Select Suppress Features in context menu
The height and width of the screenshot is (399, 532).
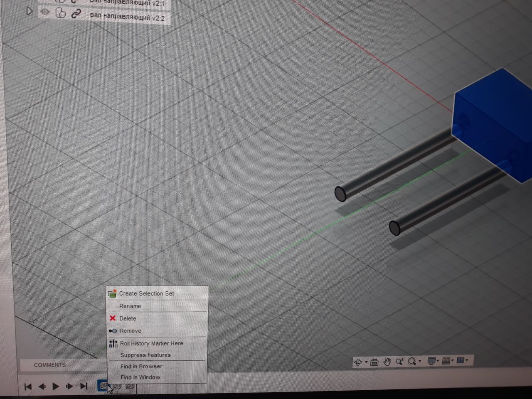pos(157,355)
